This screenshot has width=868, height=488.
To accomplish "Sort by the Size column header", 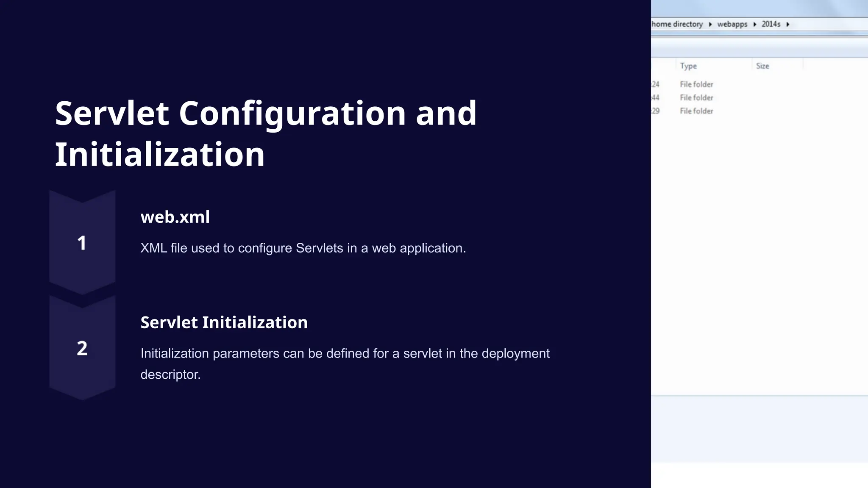I will (762, 66).
